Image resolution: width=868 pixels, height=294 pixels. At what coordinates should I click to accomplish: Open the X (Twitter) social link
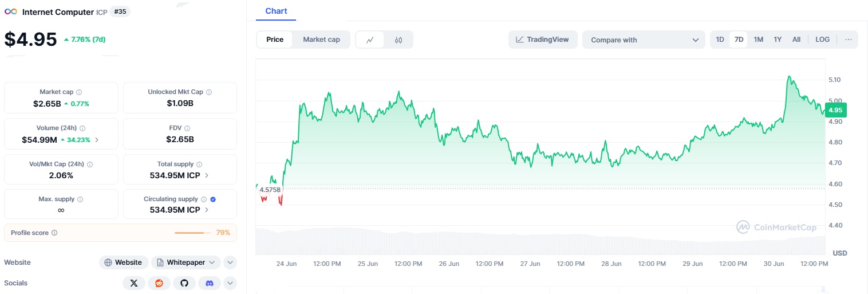click(134, 283)
